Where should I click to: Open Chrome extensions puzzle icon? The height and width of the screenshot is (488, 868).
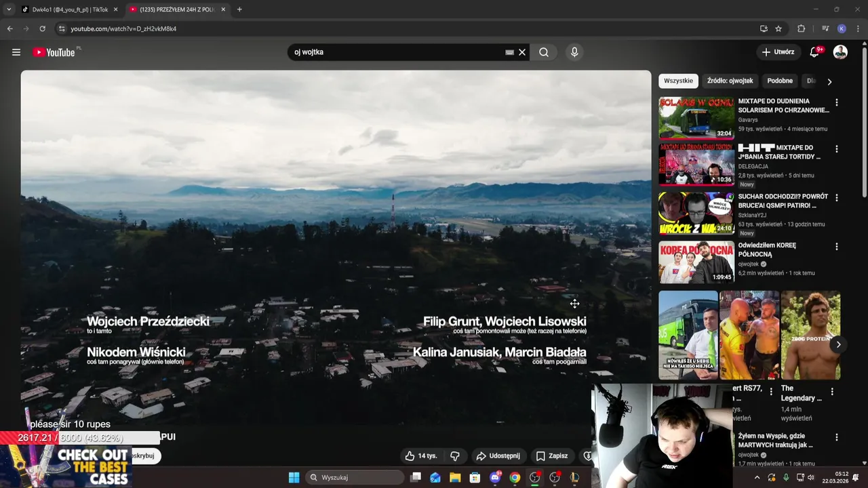(802, 28)
